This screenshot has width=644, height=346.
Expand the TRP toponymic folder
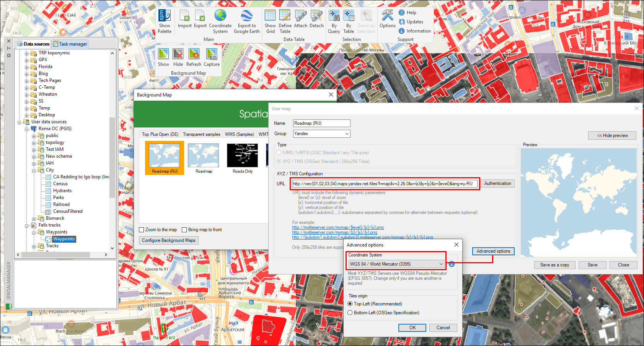point(27,53)
